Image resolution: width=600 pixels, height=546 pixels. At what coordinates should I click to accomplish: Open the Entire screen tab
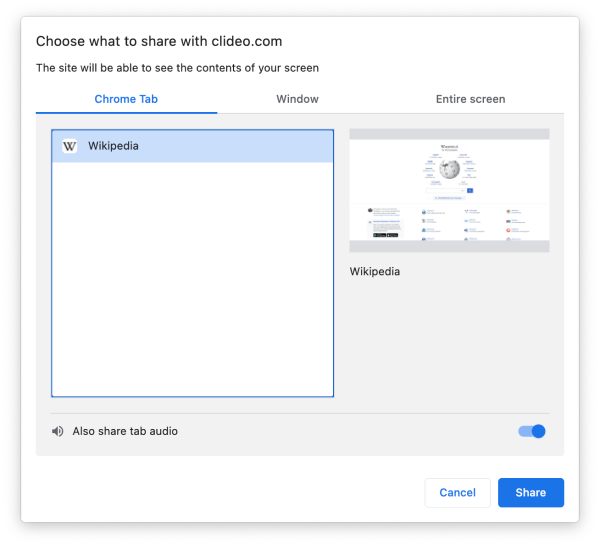[x=470, y=99]
